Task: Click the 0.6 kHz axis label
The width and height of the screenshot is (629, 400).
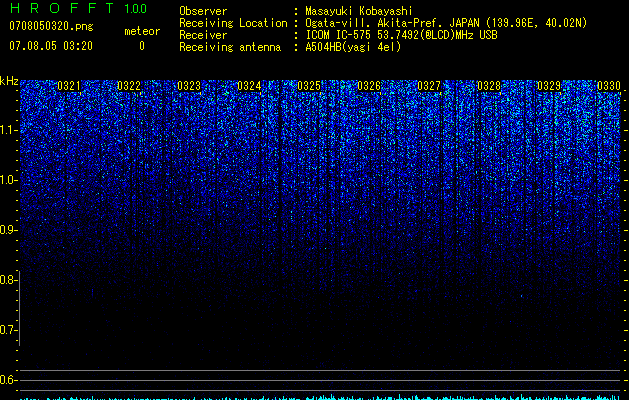Action: pos(8,380)
